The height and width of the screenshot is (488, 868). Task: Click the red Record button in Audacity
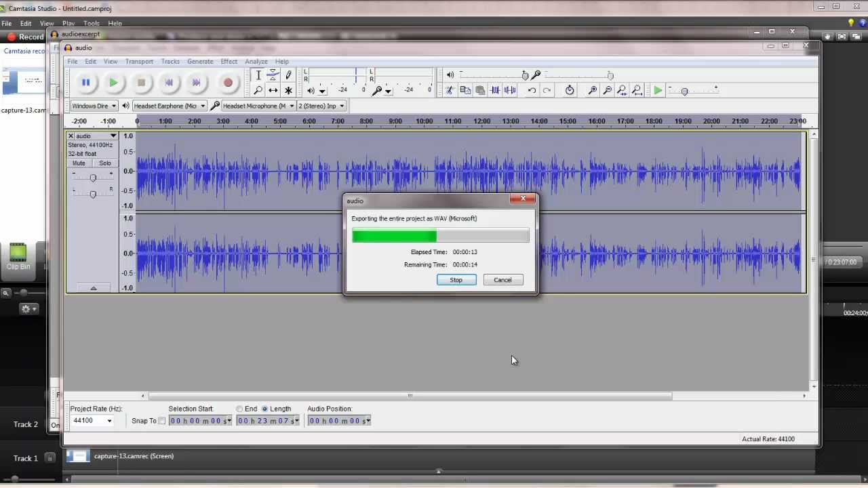click(228, 83)
